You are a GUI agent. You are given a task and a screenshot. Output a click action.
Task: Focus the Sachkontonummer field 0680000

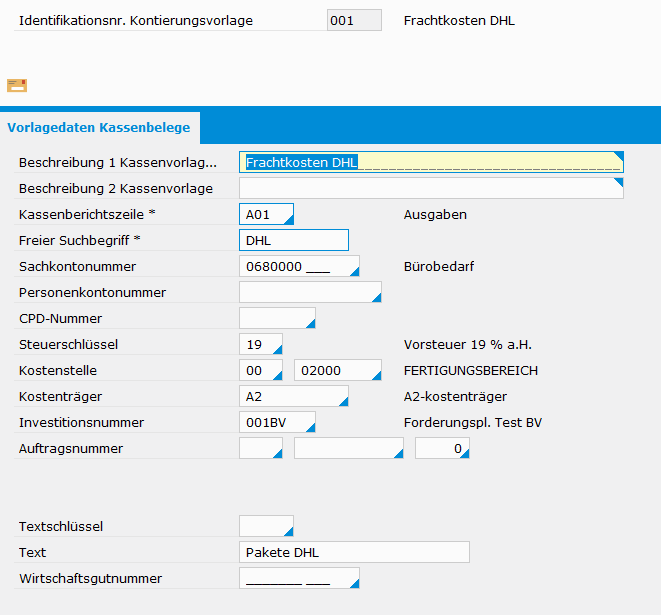[x=299, y=266]
